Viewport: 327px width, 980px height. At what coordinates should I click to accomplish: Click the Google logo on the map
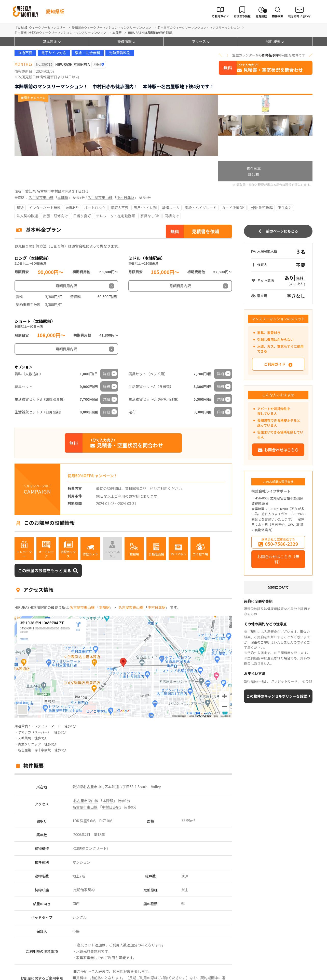click(123, 711)
